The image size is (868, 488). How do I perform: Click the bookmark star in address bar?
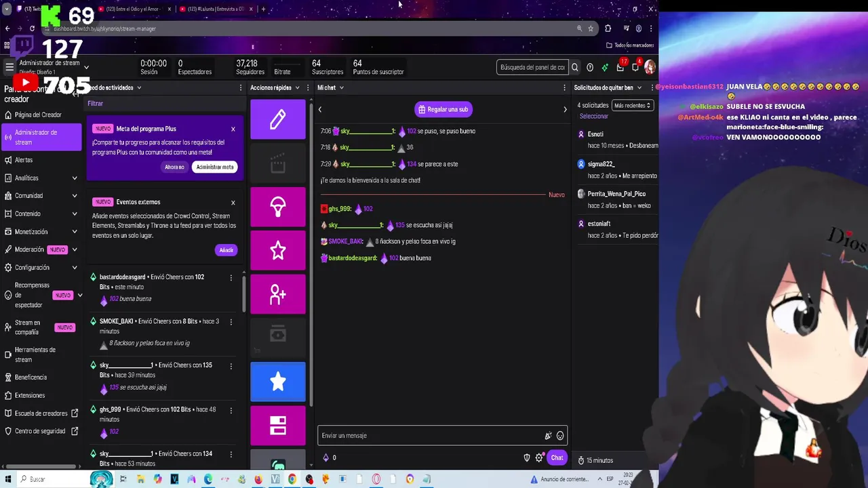pyautogui.click(x=591, y=28)
